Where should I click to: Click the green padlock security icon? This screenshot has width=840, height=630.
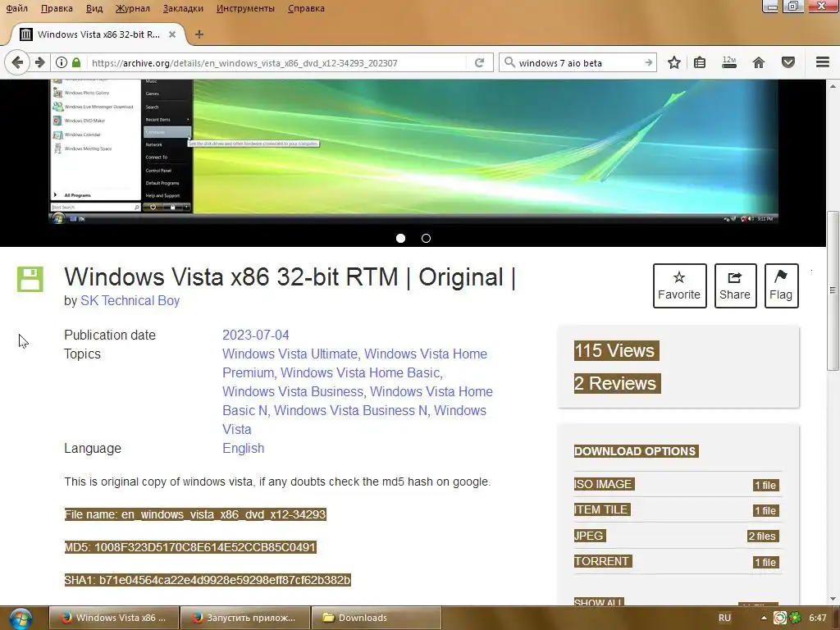[x=76, y=62]
